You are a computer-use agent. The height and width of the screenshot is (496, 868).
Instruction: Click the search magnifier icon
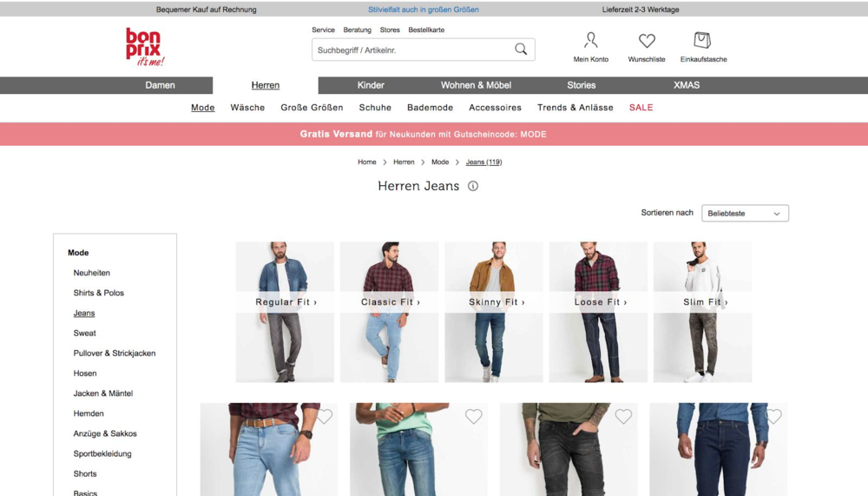tap(520, 50)
